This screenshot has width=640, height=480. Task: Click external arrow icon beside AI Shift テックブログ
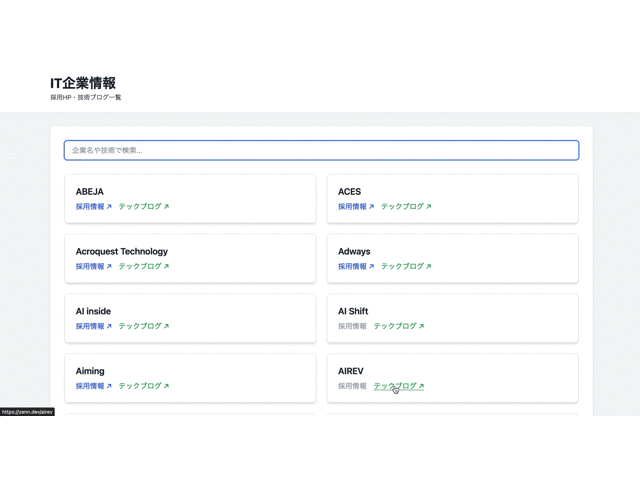[422, 326]
